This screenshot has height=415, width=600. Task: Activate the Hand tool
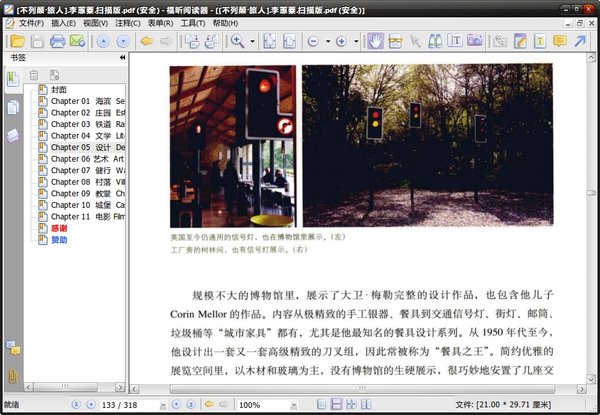tap(375, 41)
